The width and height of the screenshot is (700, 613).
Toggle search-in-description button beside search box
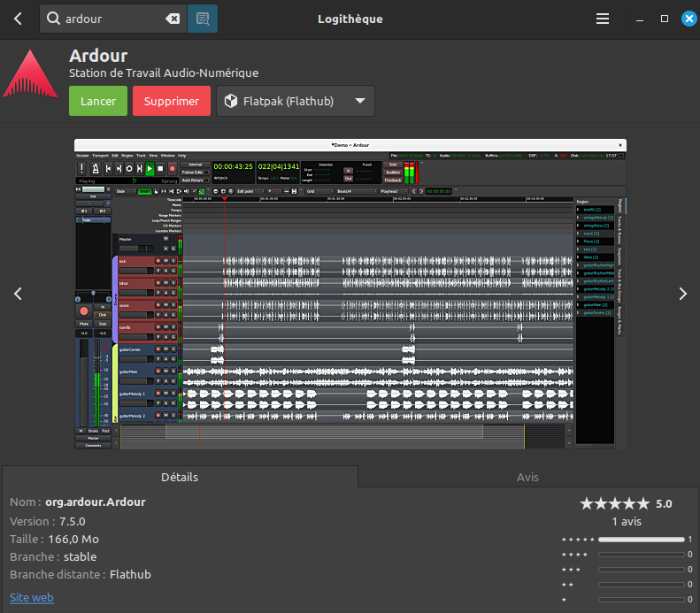pos(203,19)
